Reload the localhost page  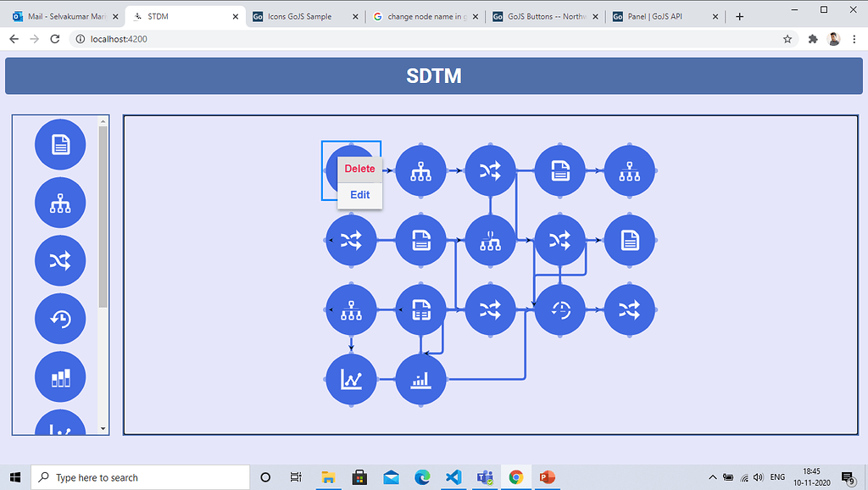pos(55,39)
